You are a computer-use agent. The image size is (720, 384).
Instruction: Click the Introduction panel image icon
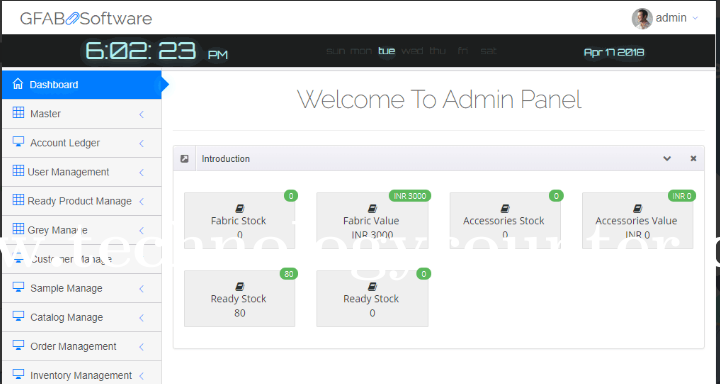[185, 159]
